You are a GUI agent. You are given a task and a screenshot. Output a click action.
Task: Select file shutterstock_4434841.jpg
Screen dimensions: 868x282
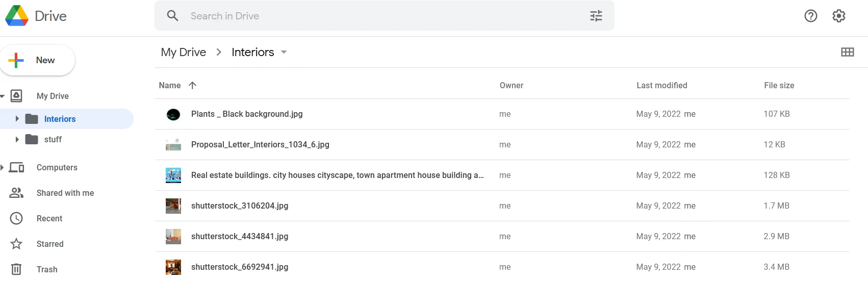240,236
